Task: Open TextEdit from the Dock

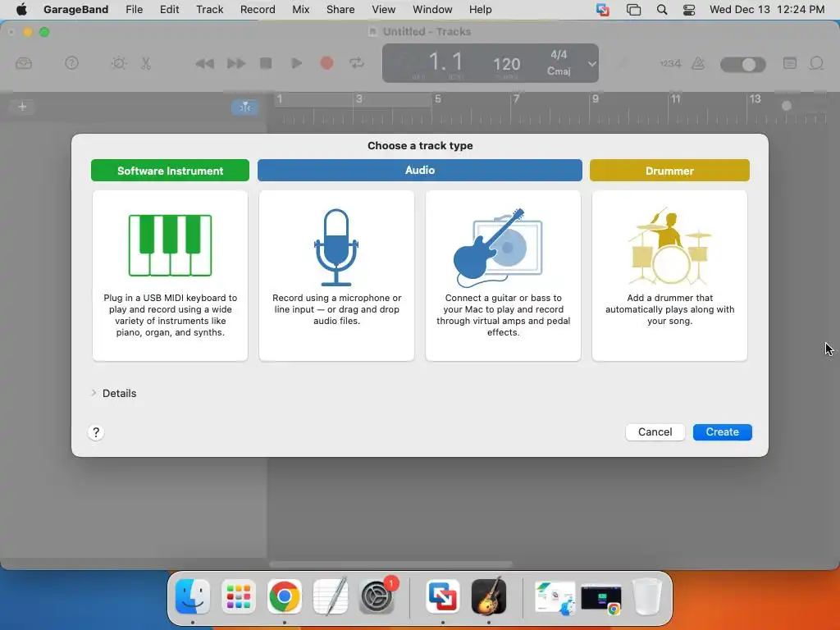Action: click(x=331, y=596)
